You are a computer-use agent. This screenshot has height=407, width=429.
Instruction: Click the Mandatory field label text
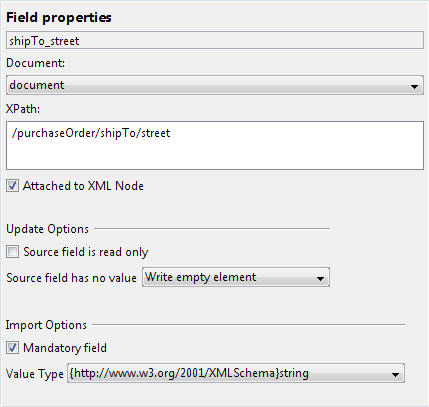(65, 348)
